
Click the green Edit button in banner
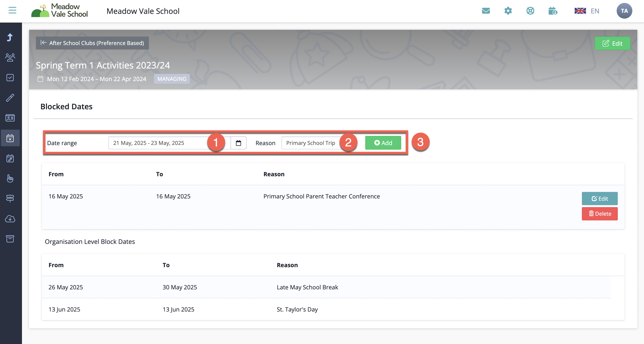click(612, 43)
